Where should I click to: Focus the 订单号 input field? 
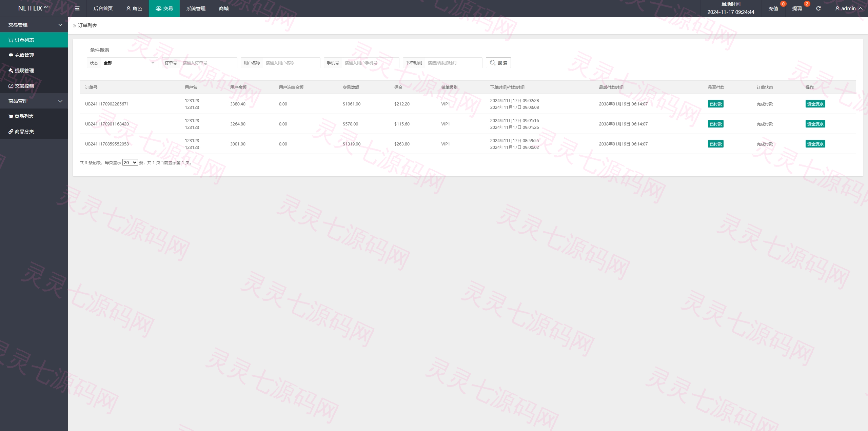click(208, 63)
